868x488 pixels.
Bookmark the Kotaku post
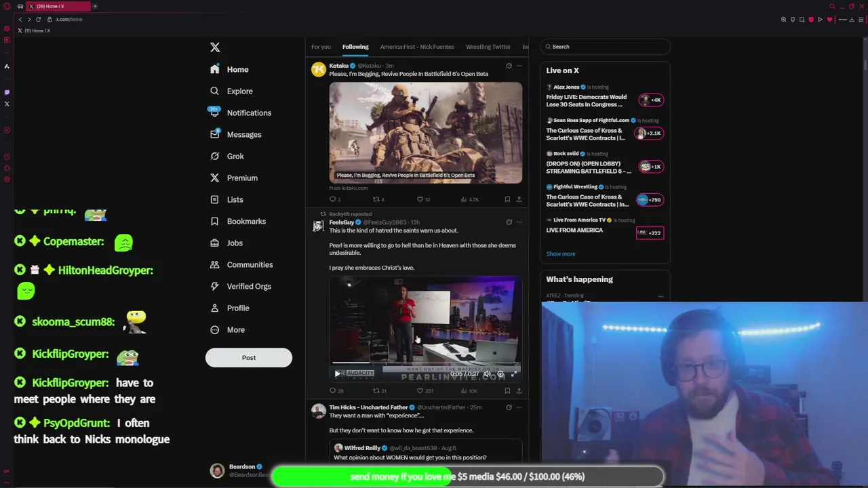(507, 199)
